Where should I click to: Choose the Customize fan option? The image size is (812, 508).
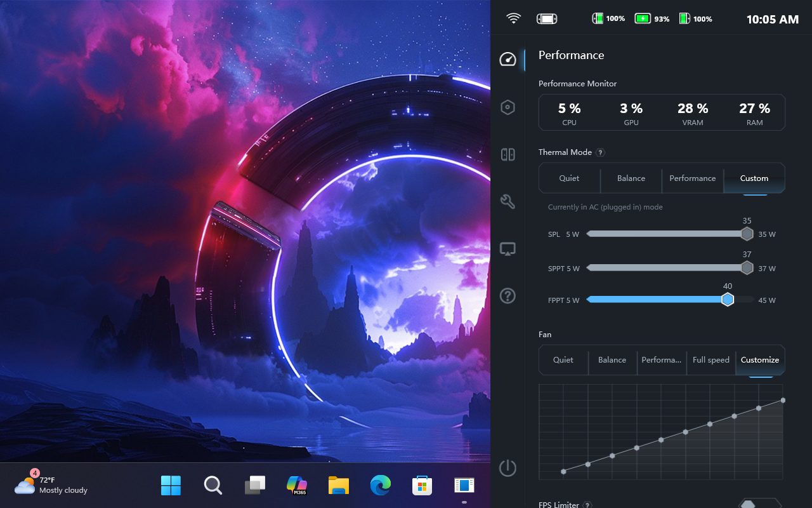pos(759,360)
